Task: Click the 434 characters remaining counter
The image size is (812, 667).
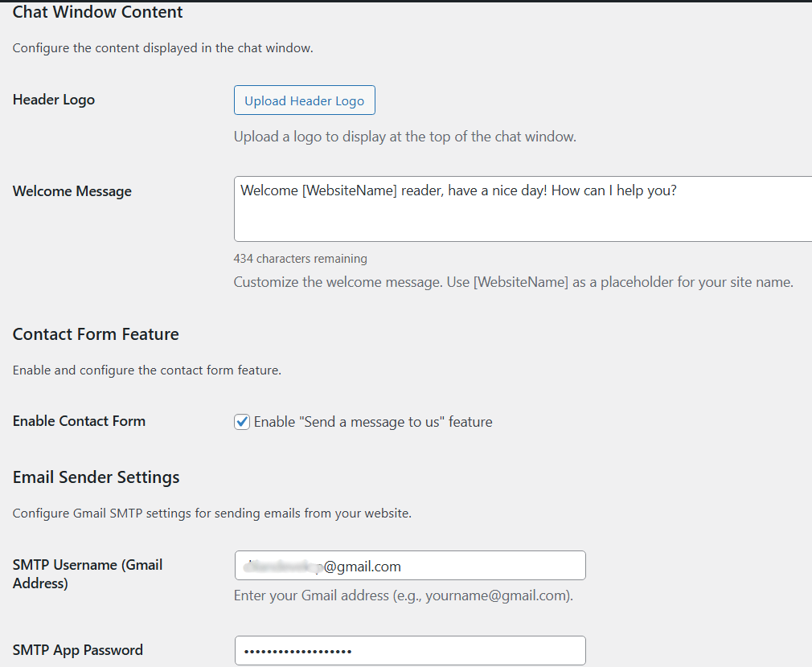Action: click(x=300, y=258)
